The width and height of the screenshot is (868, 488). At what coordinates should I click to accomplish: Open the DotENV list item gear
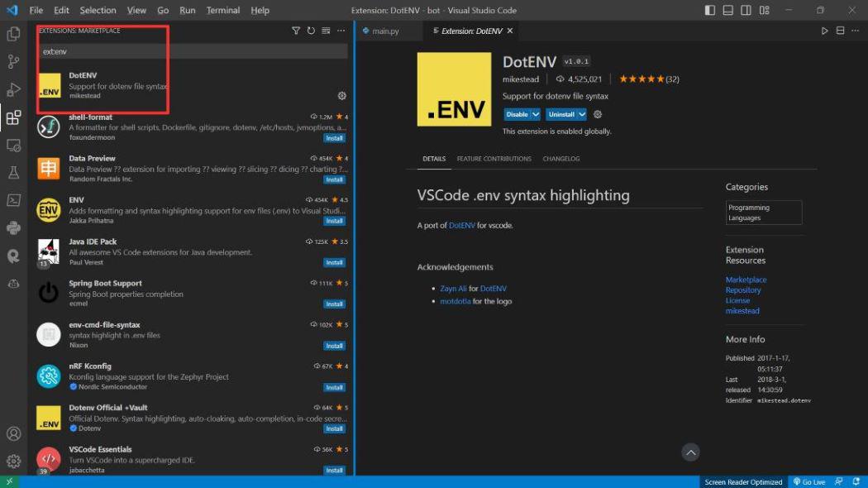pos(342,96)
